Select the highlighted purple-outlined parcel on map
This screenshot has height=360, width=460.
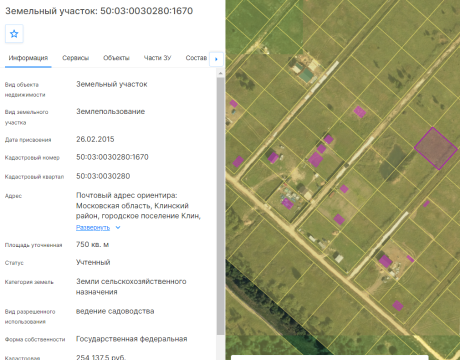click(x=436, y=149)
